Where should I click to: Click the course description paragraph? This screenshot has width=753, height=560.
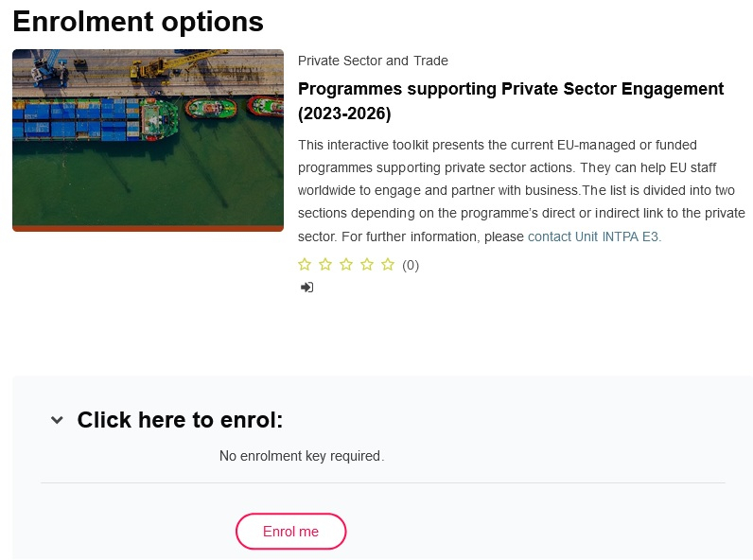coord(520,190)
